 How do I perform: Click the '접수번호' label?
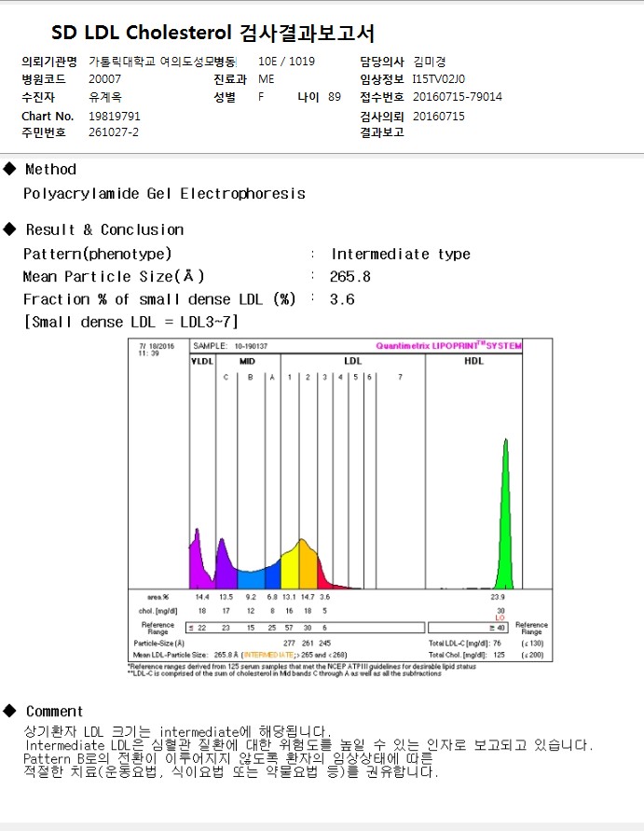(382, 97)
